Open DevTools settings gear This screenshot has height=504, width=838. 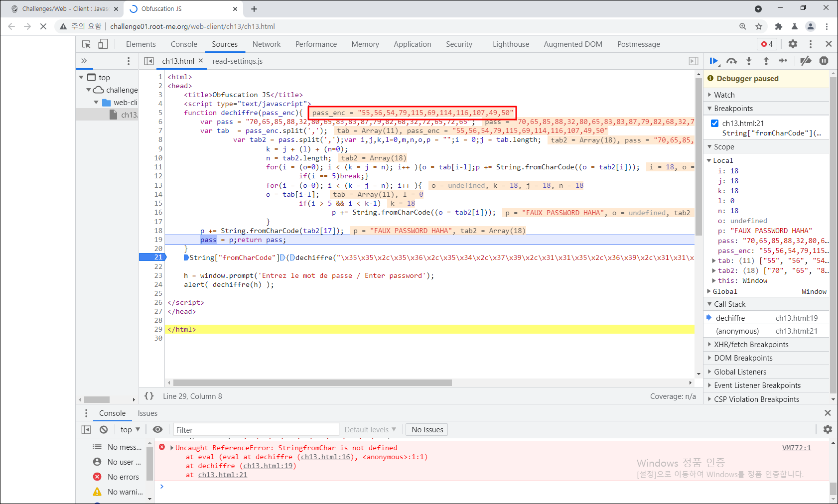(793, 44)
